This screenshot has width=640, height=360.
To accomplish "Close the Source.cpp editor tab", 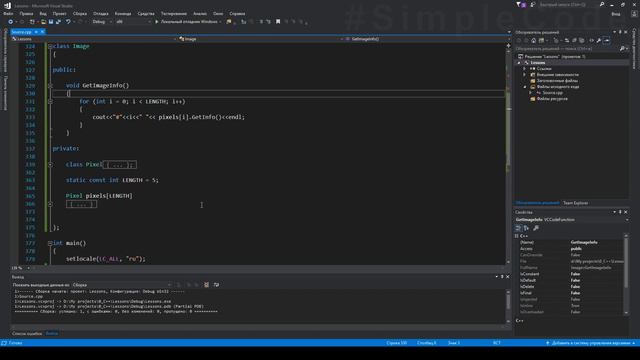I will (x=42, y=32).
